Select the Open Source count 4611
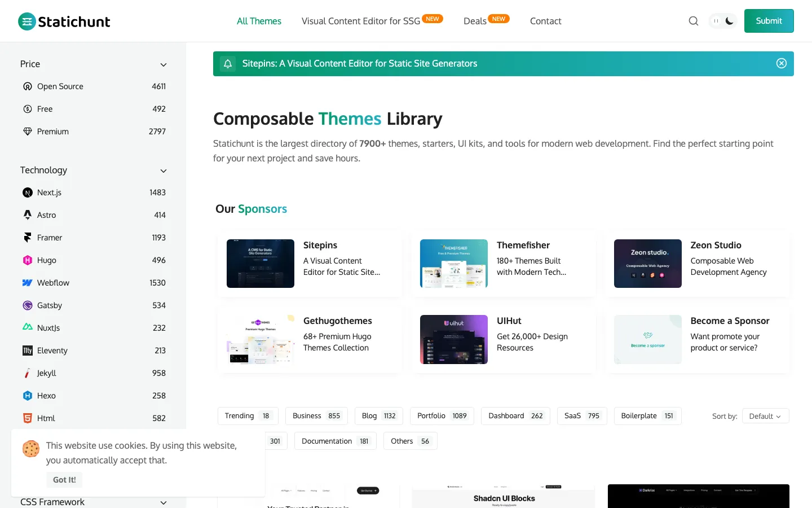Screen dimensions: 812x508 [158, 86]
